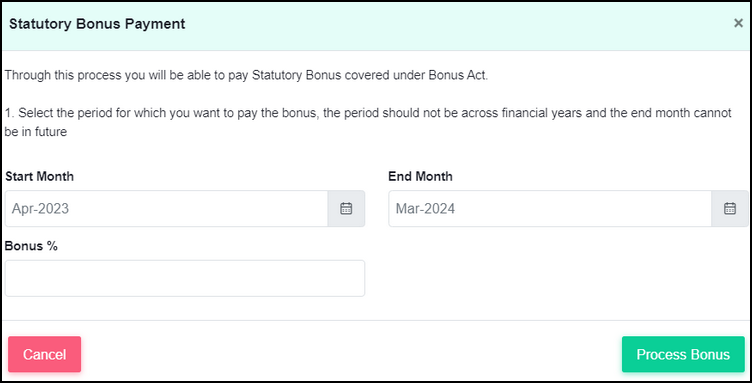
Task: Open the End Month calendar picker icon
Action: coord(729,209)
